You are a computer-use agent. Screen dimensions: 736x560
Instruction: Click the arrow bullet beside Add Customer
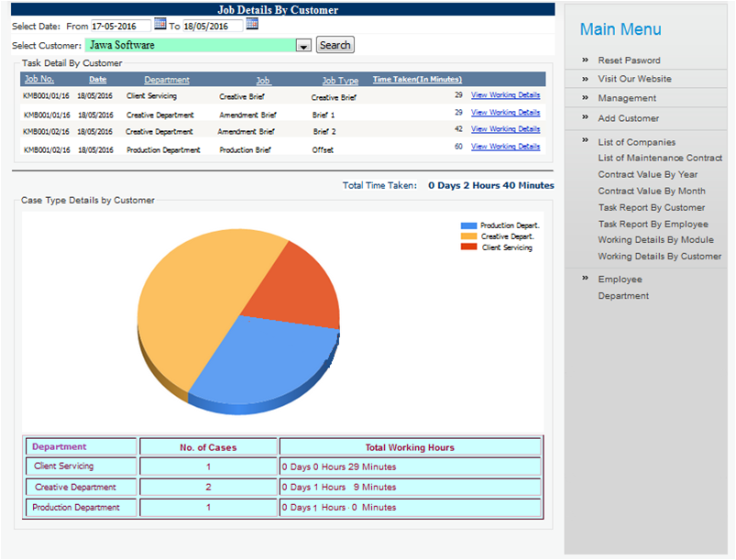tap(585, 117)
